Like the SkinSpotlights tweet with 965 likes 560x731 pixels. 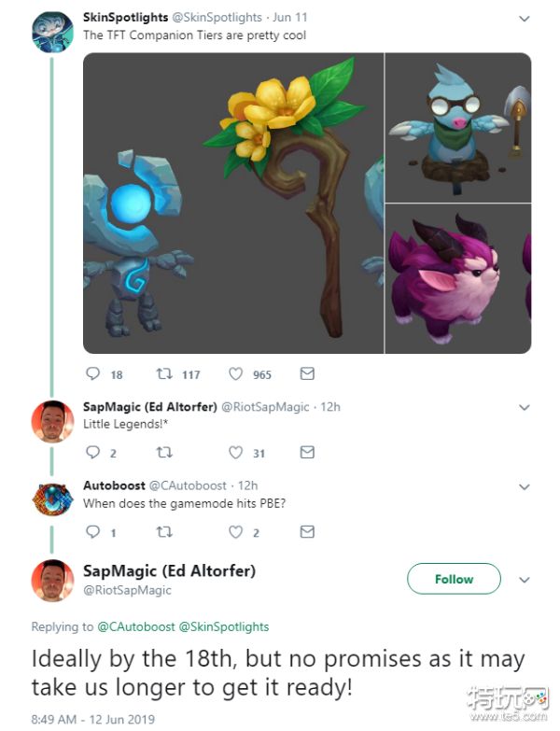(x=236, y=373)
